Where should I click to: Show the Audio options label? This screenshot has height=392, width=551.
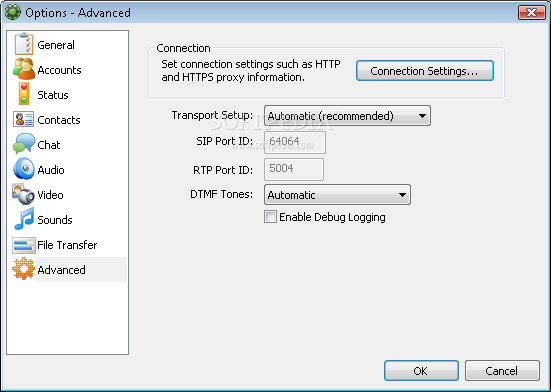(51, 170)
